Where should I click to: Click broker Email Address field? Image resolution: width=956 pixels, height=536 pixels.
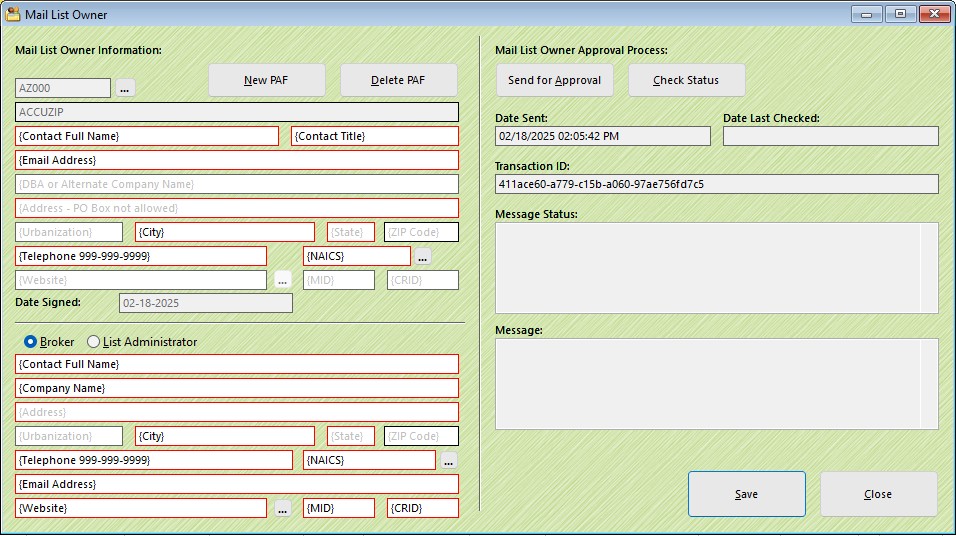click(237, 484)
